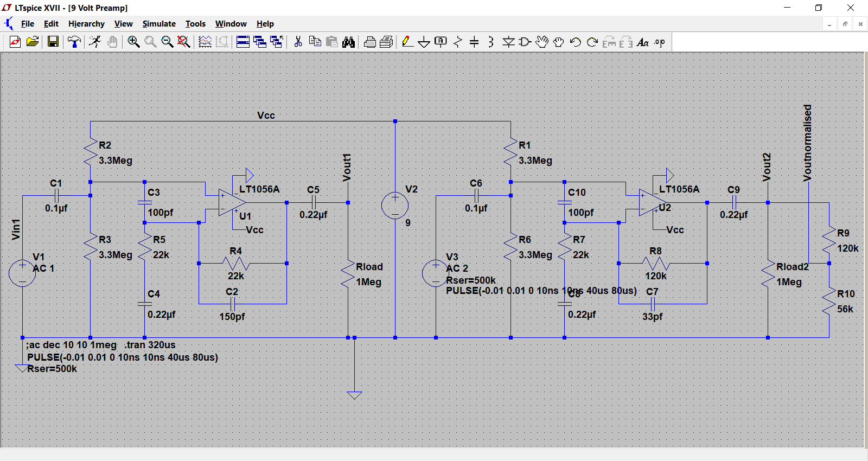868x461 pixels.
Task: Click the Zoom Out magnifier icon
Action: (x=167, y=42)
